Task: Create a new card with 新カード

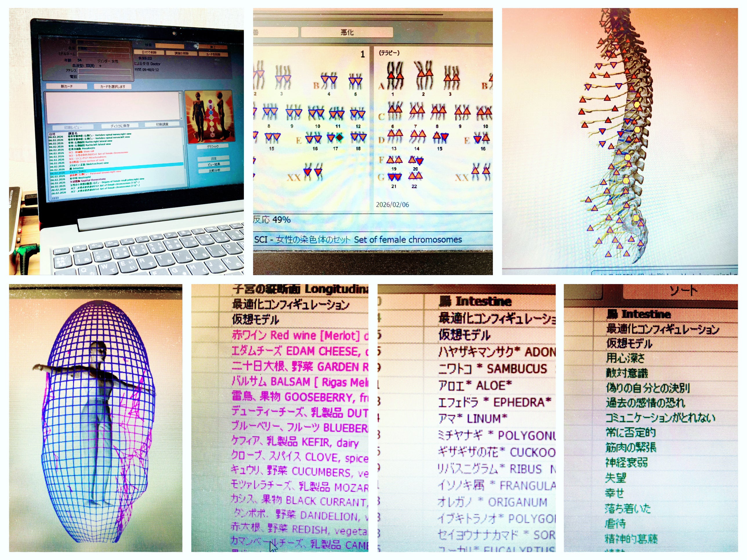Action: tap(66, 86)
